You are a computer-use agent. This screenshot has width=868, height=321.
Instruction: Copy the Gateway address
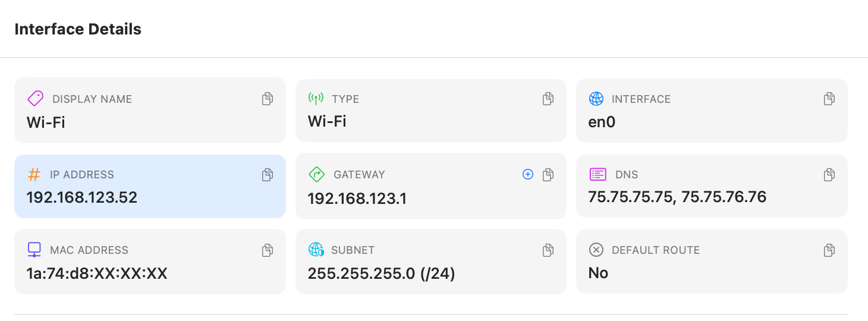[548, 174]
